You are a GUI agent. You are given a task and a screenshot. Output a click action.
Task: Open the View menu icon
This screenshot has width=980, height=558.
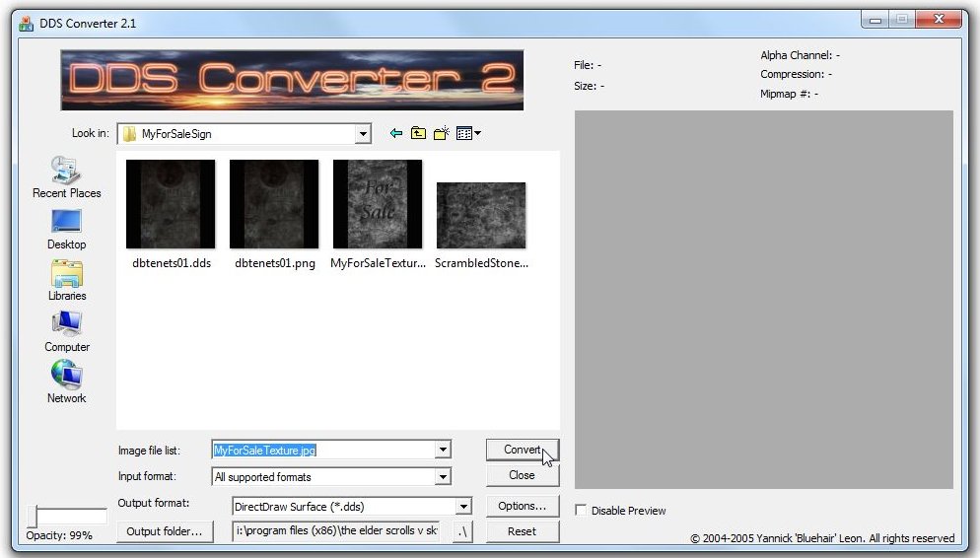click(x=468, y=133)
